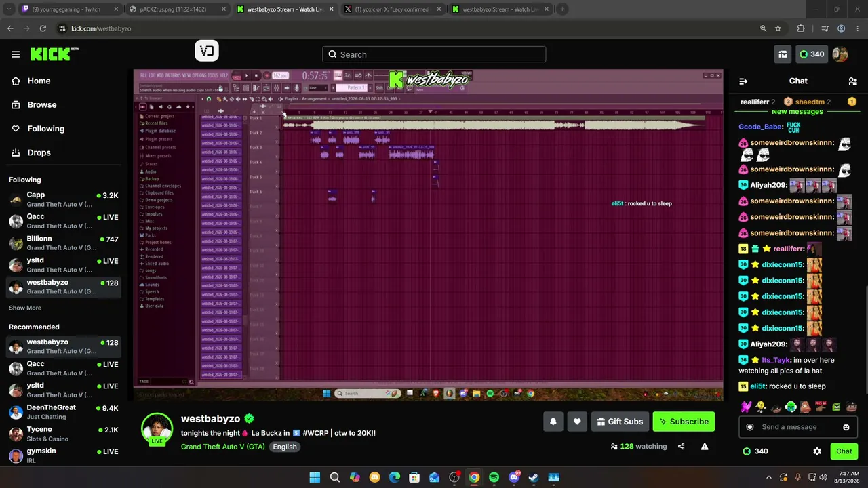The width and height of the screenshot is (868, 488).
Task: Bookmark this page with the star
Action: [x=778, y=28]
